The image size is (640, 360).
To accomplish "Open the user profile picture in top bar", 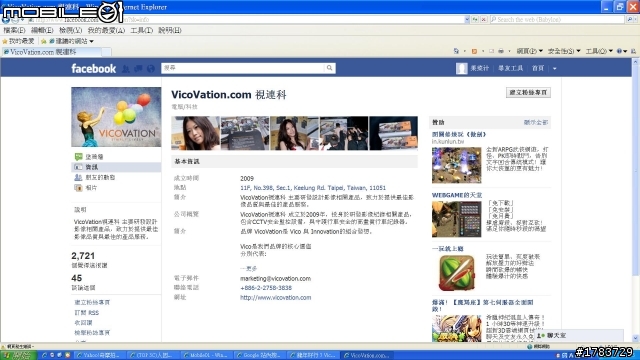I will pos(461,68).
